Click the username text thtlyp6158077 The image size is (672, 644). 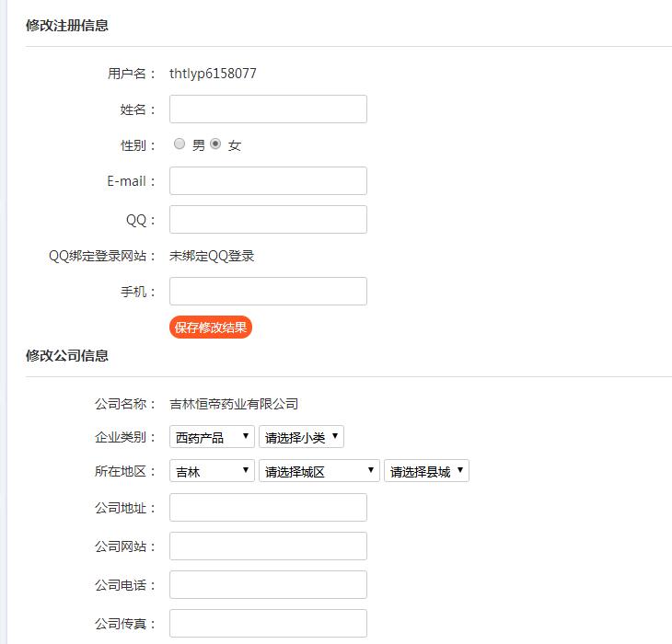click(213, 74)
